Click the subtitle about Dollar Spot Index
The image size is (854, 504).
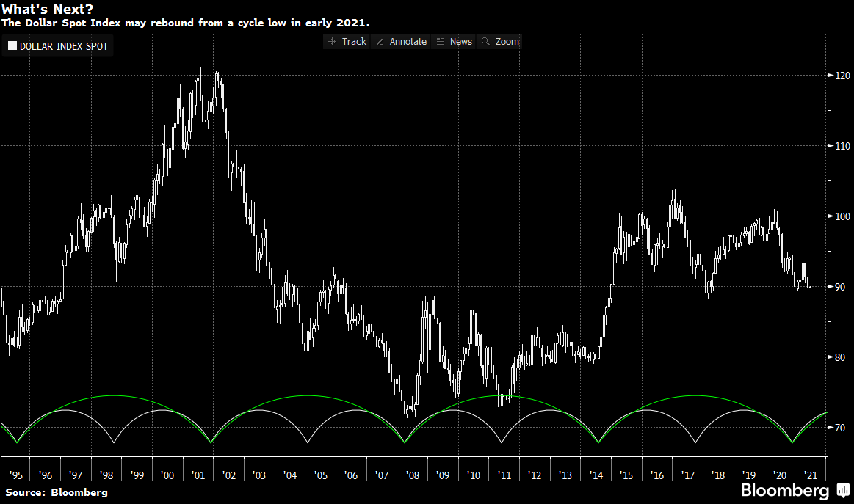point(186,23)
